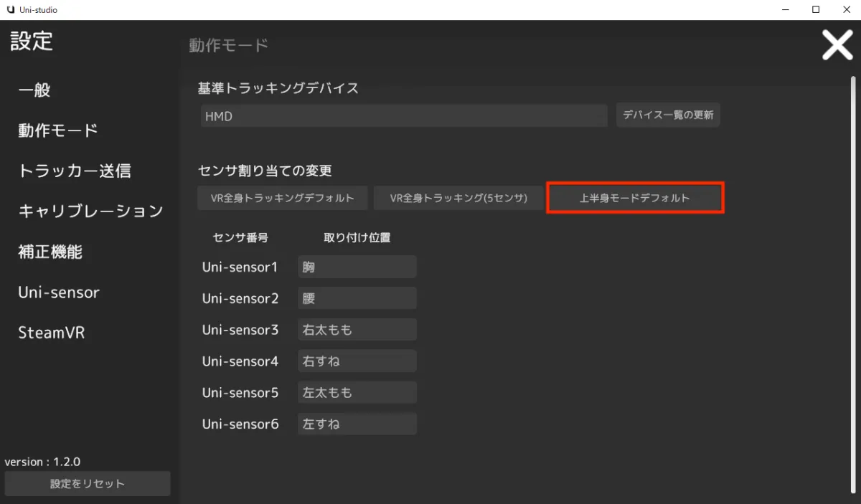Open the HMD tracking device selector
This screenshot has width=861, height=504.
[x=403, y=115]
